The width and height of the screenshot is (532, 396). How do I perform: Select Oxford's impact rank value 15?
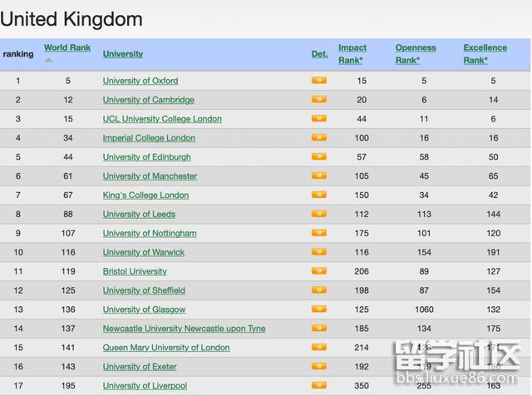point(362,81)
